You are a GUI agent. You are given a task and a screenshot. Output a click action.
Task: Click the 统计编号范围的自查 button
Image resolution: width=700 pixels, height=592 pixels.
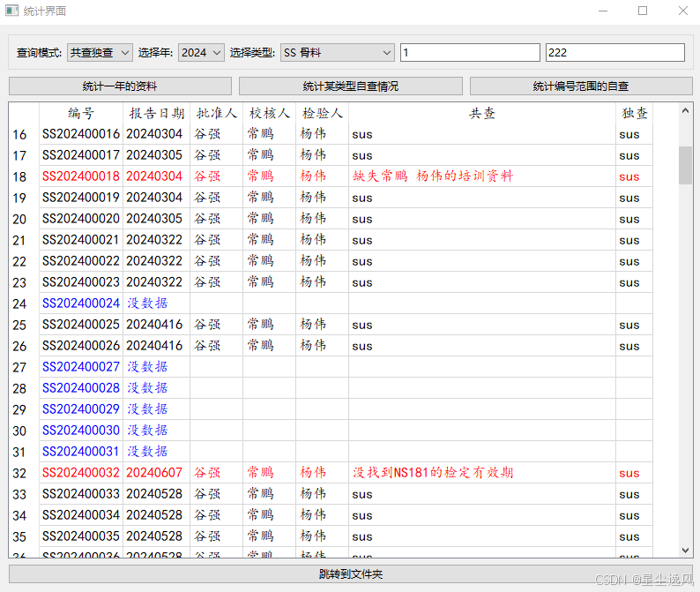pyautogui.click(x=581, y=86)
